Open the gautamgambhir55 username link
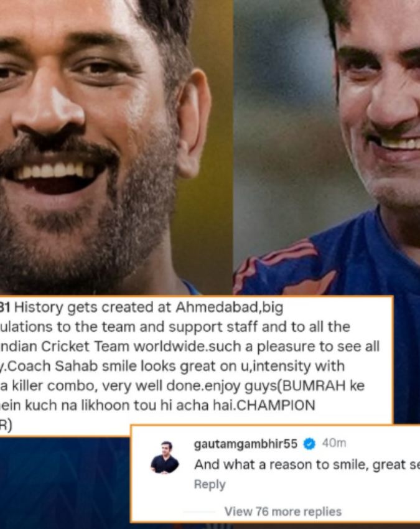 click(x=246, y=444)
